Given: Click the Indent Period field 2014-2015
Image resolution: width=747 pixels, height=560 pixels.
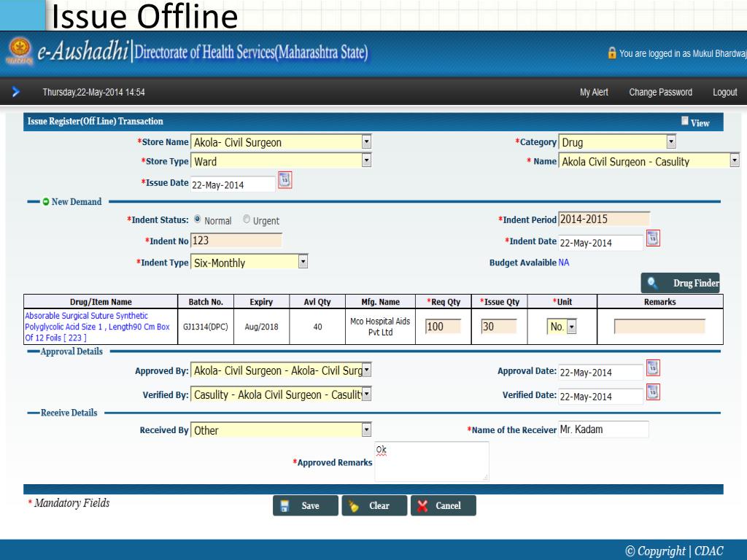Looking at the screenshot, I should point(603,219).
